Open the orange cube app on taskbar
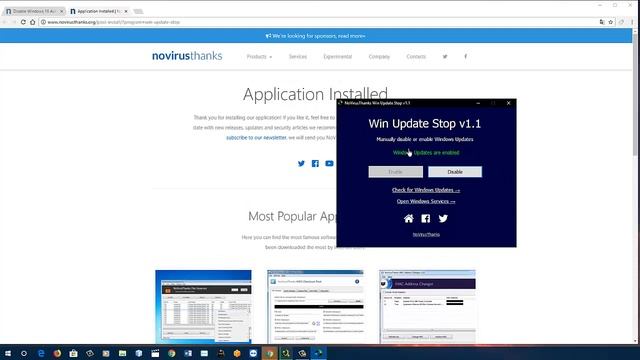This screenshot has width=640, height=360. 237,353
